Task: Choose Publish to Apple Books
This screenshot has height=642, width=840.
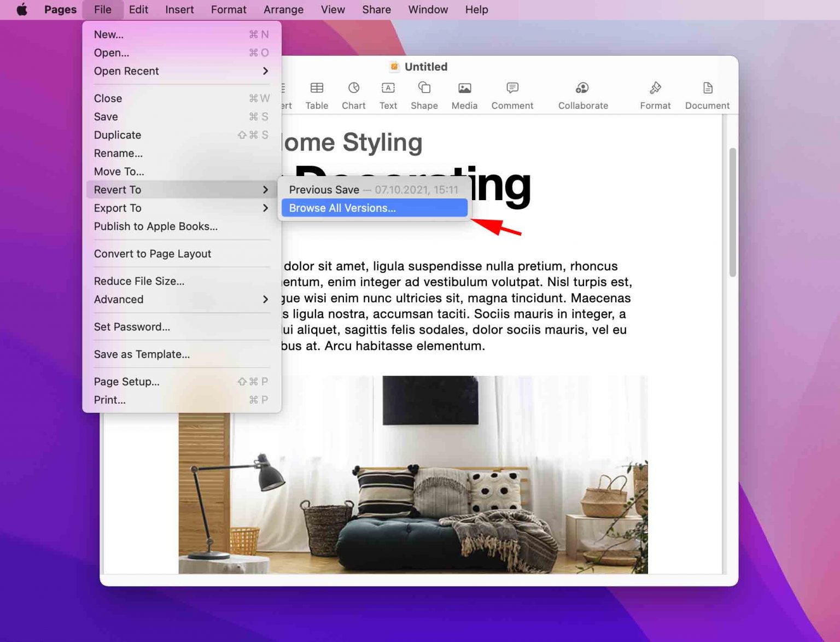Action: 156,226
